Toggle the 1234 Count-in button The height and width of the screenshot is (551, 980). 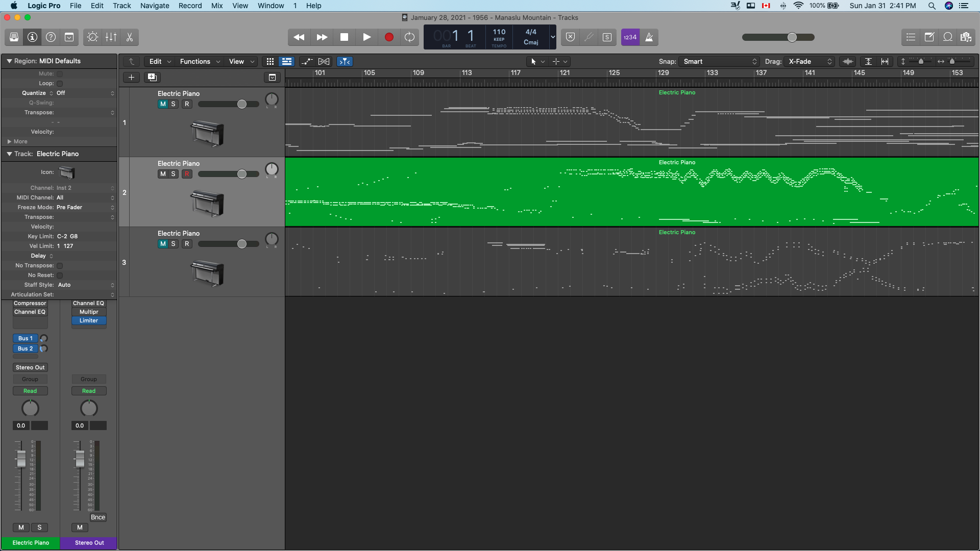point(630,37)
